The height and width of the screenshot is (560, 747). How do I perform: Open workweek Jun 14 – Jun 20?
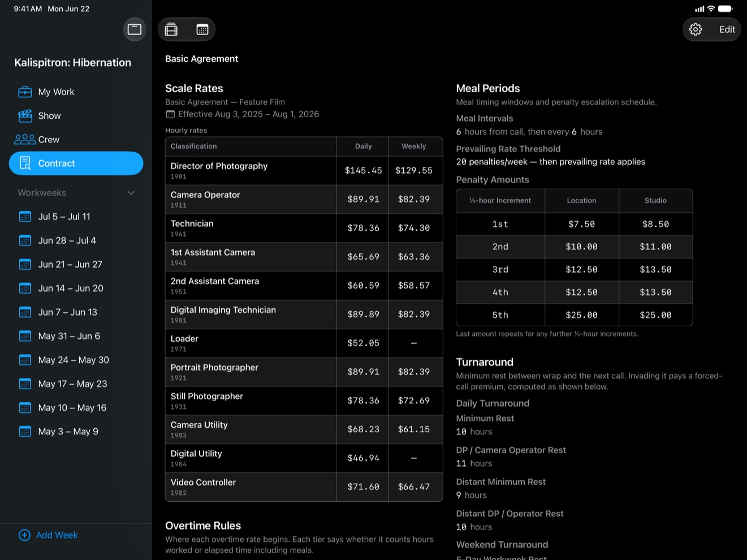pos(76,288)
